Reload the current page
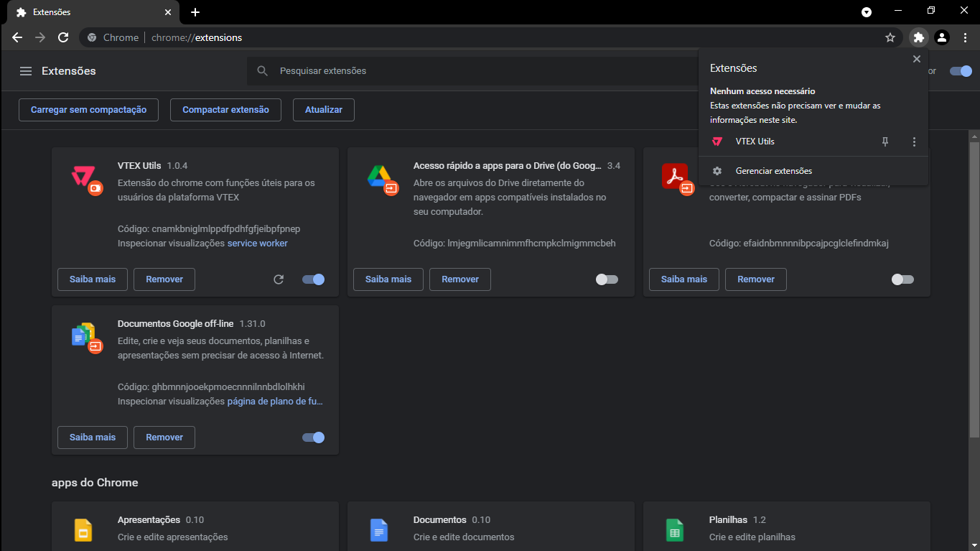This screenshot has height=551, width=980. (x=63, y=37)
